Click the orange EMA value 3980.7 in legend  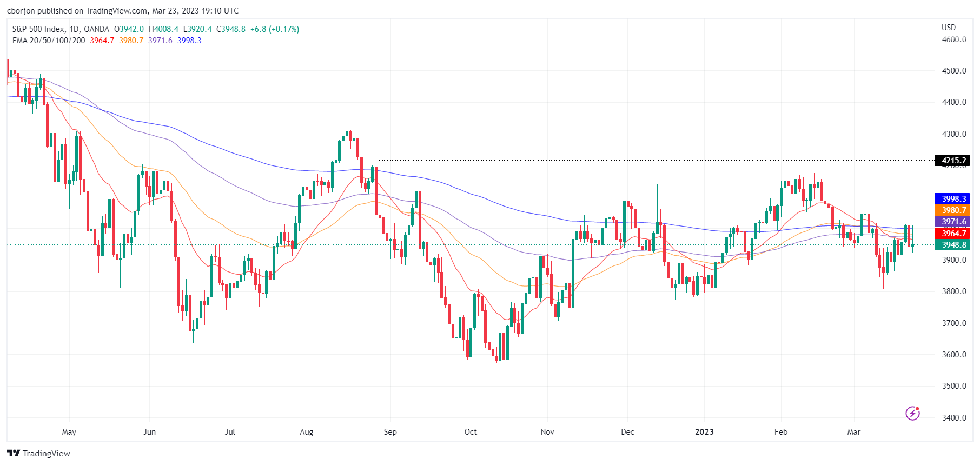131,41
